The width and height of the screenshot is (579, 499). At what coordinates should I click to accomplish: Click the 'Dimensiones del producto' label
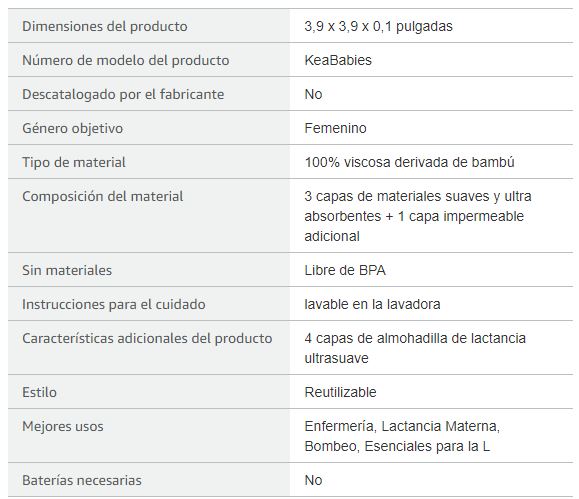click(x=105, y=26)
